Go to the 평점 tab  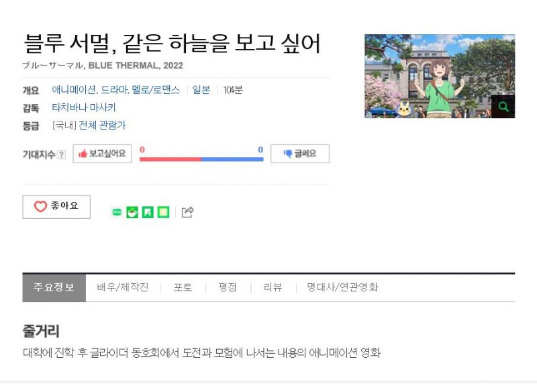tap(228, 287)
